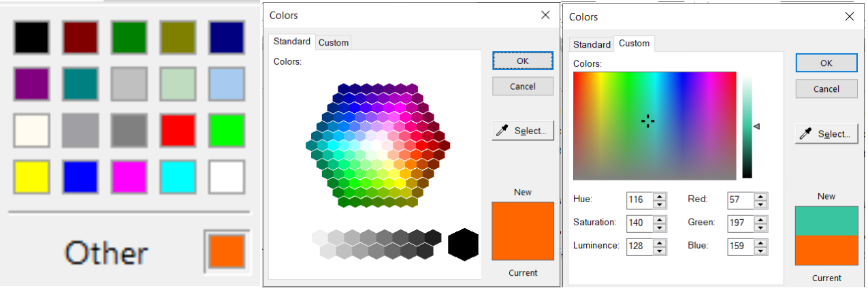Switch to Custom tab in left Colors dialog
This screenshot has height=305, width=868.
point(334,42)
